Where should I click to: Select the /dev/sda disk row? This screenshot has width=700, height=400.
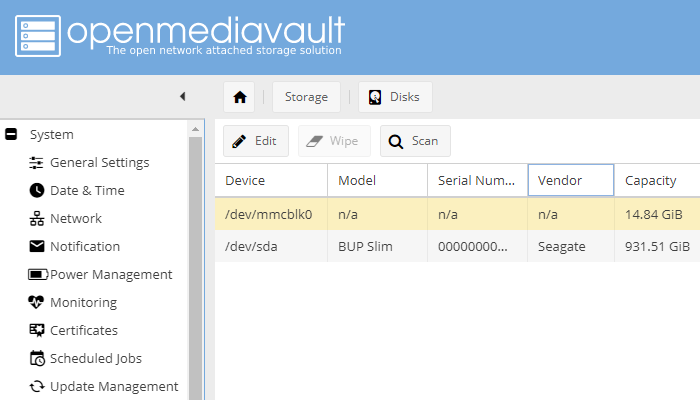coord(457,246)
